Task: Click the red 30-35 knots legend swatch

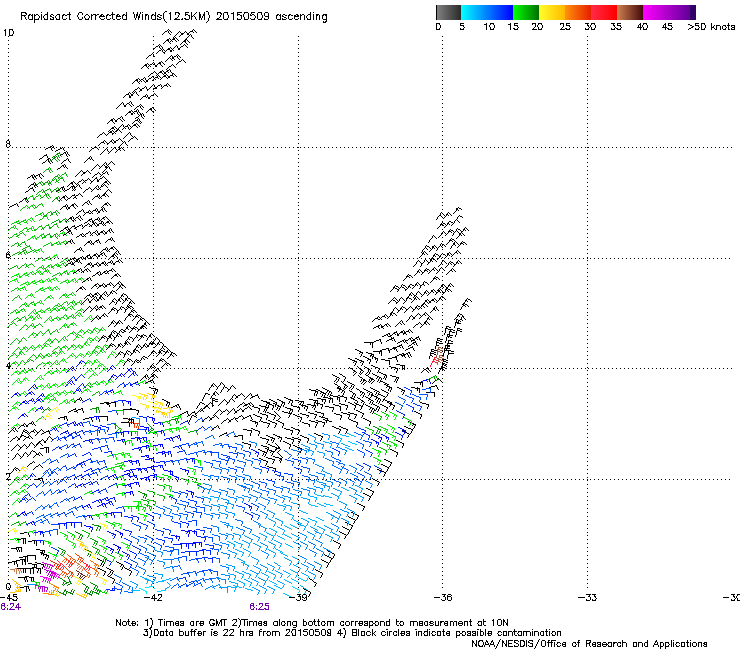Action: coord(604,12)
